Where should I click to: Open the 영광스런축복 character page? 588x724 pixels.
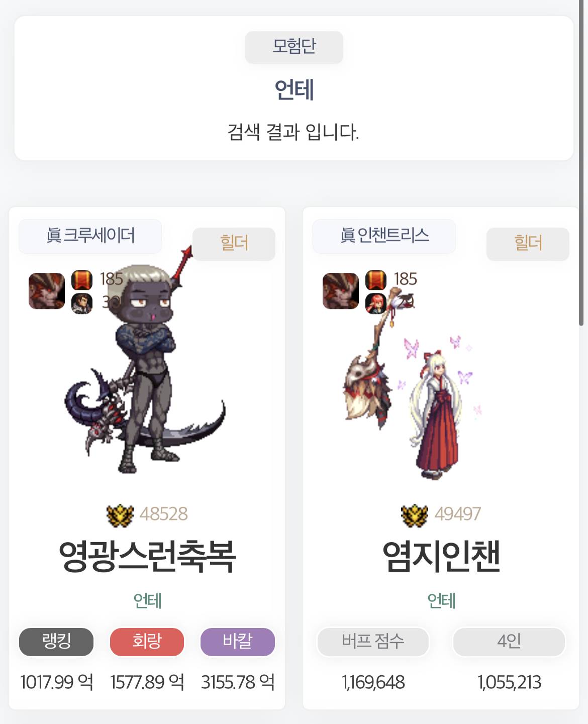[x=147, y=557]
